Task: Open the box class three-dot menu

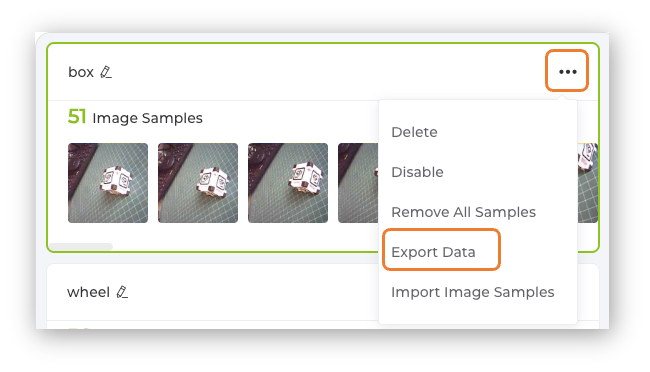Action: point(567,72)
